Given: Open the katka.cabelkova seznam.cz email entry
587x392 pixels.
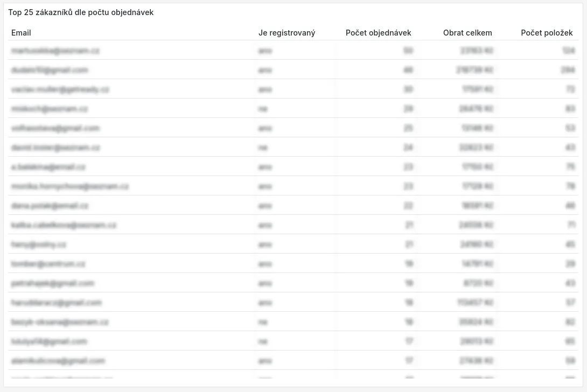Looking at the screenshot, I should click(x=64, y=225).
